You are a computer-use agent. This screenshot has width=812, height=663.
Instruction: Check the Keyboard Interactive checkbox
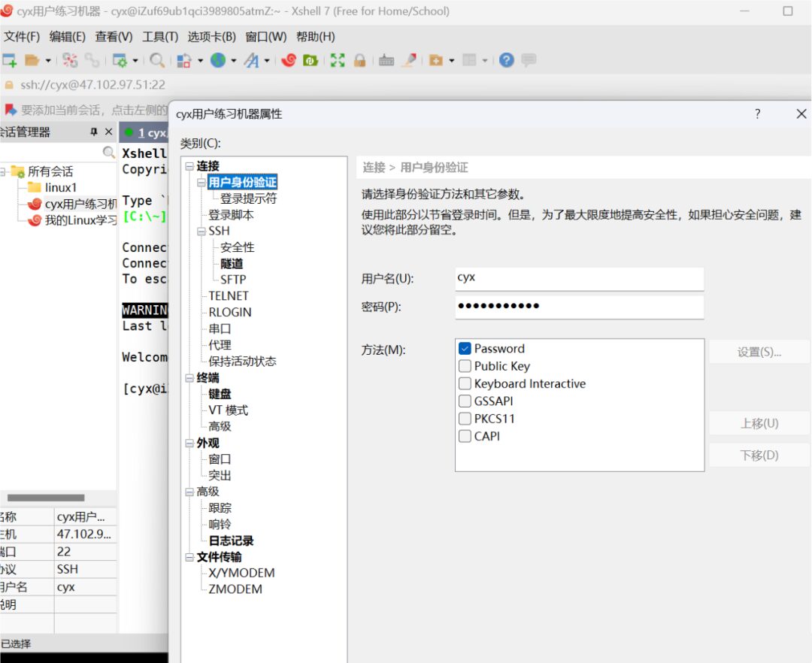pyautogui.click(x=465, y=383)
